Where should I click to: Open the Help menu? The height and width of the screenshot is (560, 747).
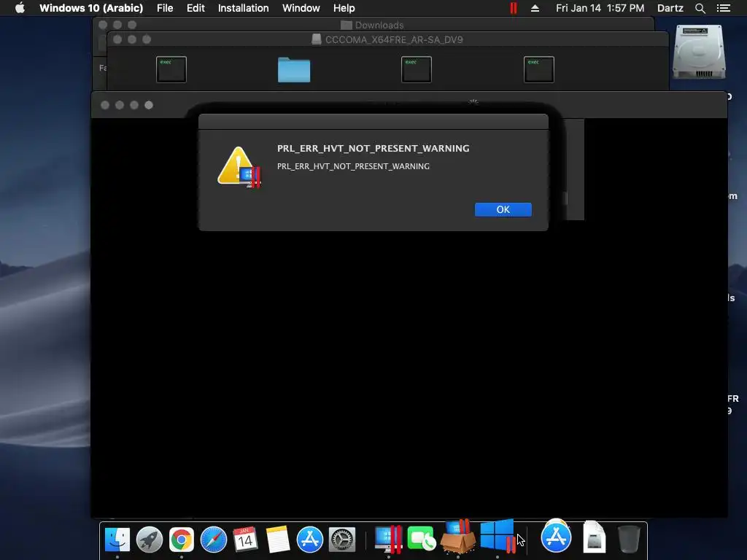(344, 8)
